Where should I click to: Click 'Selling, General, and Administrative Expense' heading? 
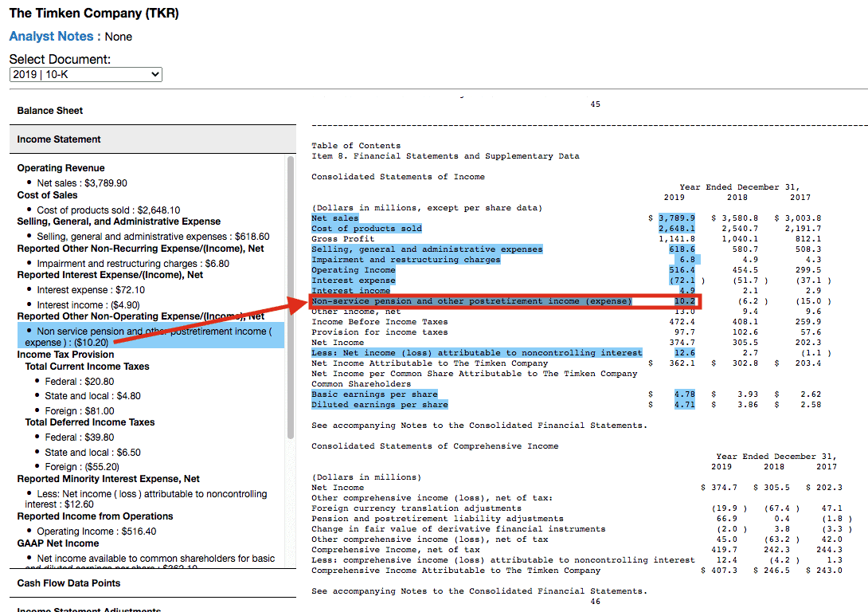point(119,222)
